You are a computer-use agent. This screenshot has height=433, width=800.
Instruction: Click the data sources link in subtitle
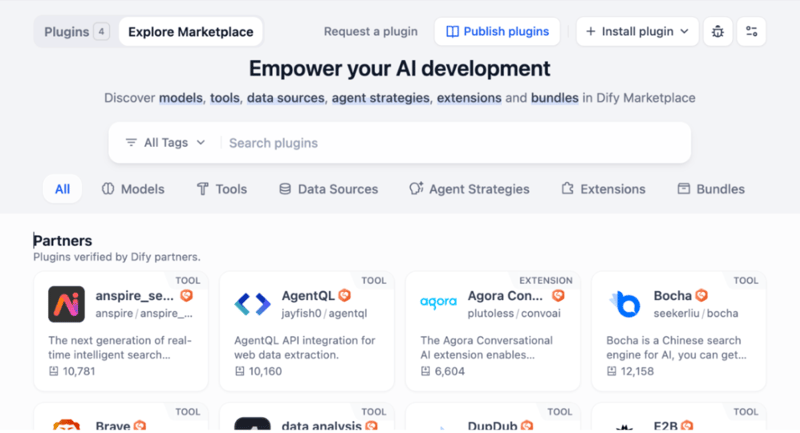point(286,98)
